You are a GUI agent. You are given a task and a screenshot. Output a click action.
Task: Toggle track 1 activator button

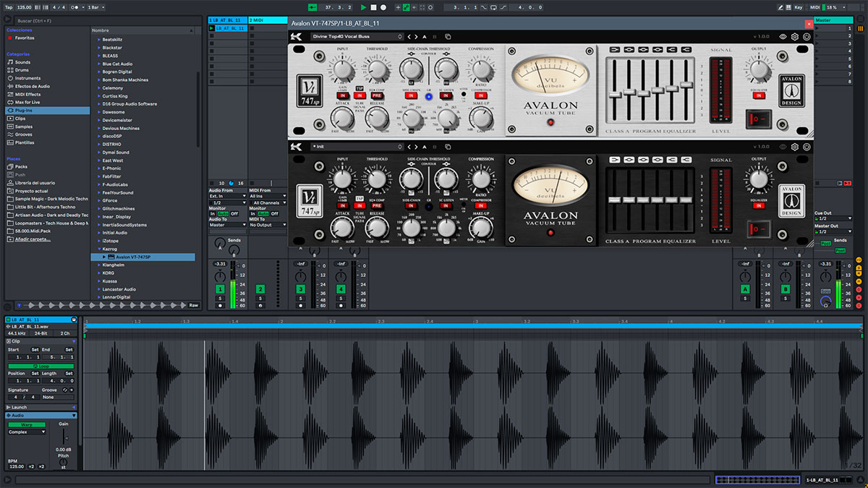(x=220, y=289)
